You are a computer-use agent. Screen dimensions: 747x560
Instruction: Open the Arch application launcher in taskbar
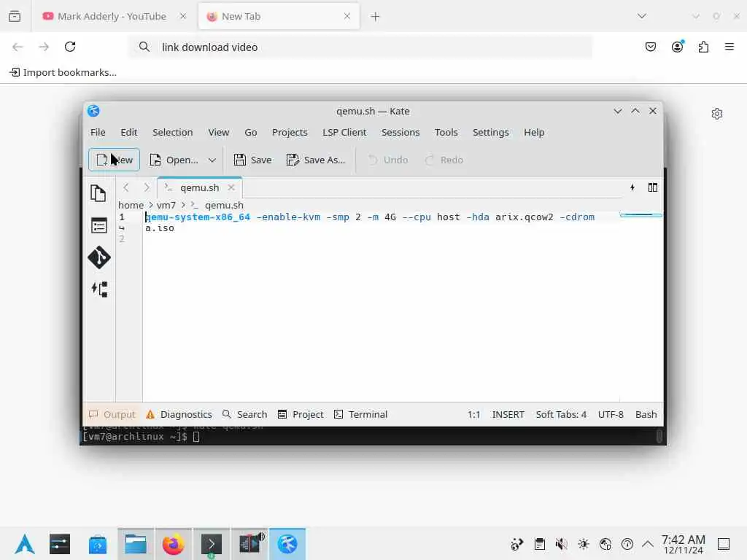pyautogui.click(x=25, y=544)
